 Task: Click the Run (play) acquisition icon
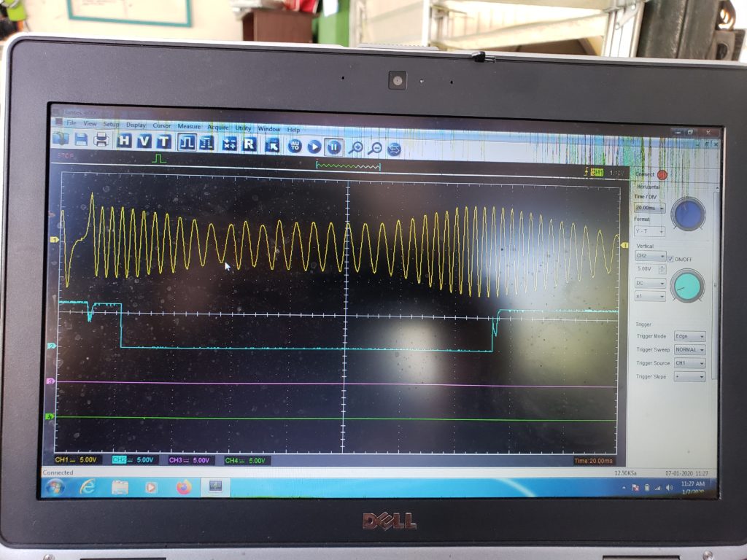click(x=314, y=147)
